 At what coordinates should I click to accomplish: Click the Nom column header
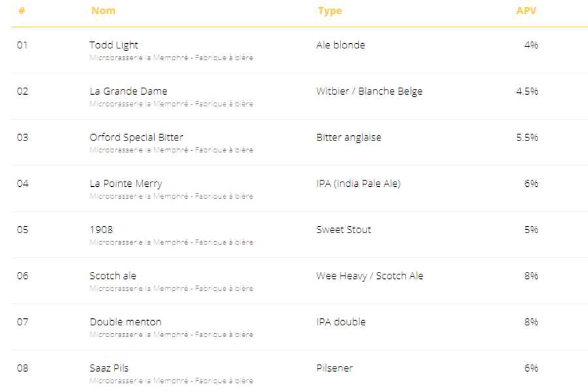103,10
